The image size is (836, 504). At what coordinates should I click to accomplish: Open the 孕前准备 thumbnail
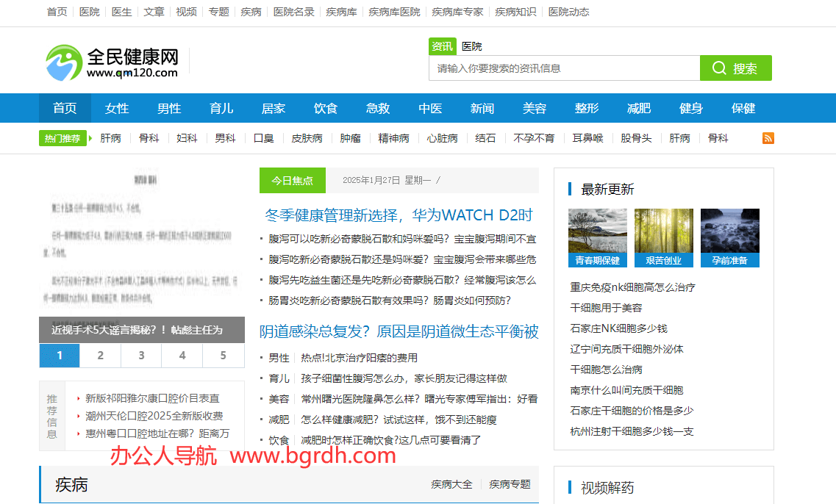729,238
